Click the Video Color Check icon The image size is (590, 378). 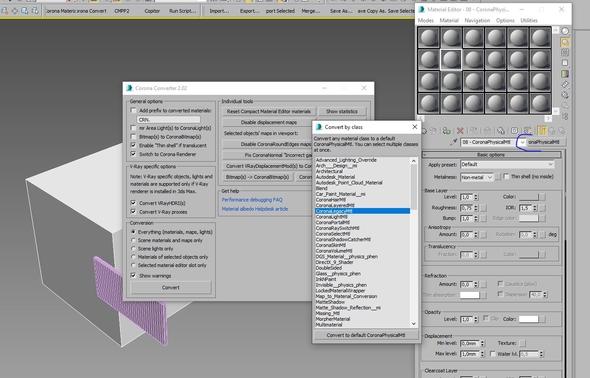click(x=565, y=74)
